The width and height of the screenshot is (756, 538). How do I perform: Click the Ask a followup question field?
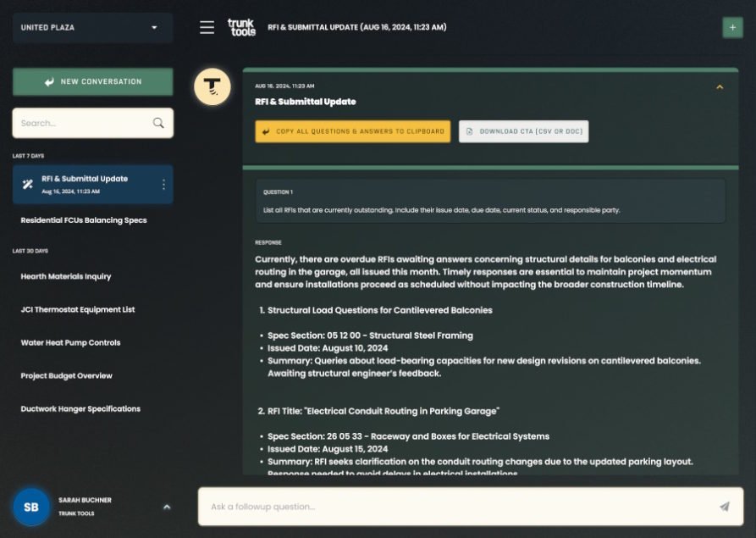[457, 507]
